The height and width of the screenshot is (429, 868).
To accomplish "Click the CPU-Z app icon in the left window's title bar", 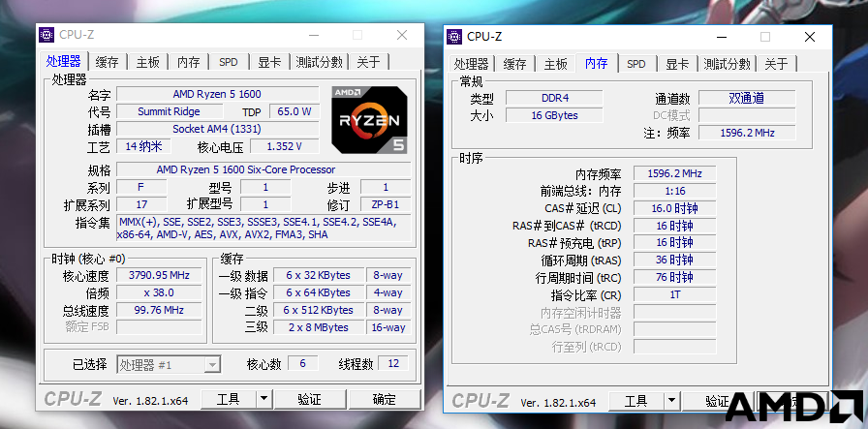I will (47, 34).
